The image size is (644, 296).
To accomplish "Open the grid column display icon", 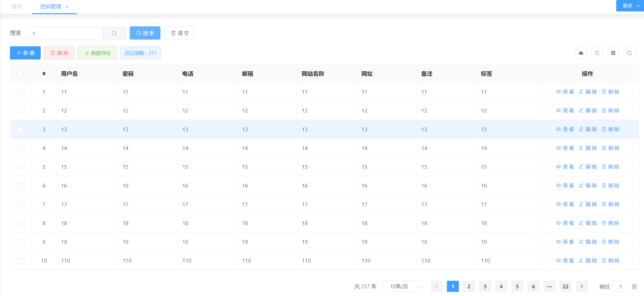I will click(613, 53).
